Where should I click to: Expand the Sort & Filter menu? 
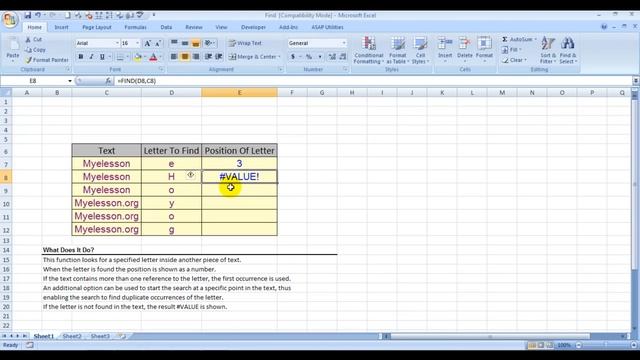coord(548,50)
